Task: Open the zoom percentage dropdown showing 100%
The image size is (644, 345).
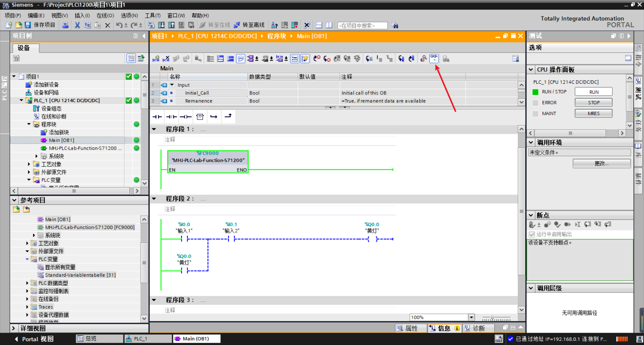Action: (471, 317)
